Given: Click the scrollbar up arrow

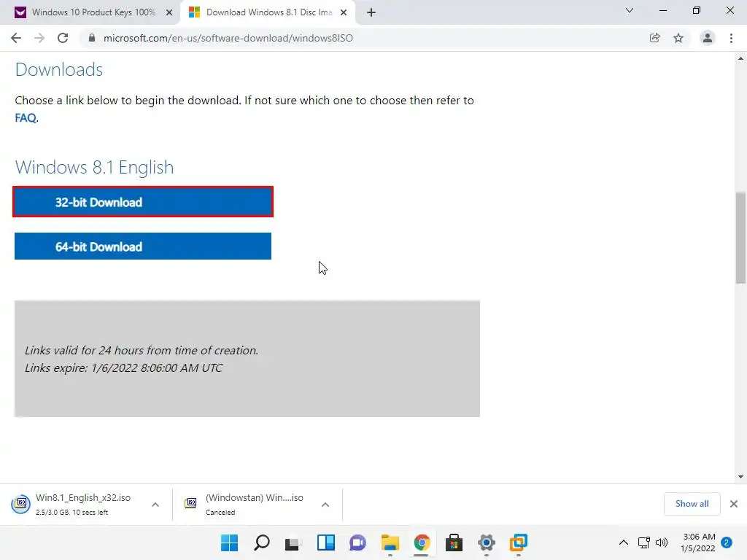Looking at the screenshot, I should pos(740,58).
